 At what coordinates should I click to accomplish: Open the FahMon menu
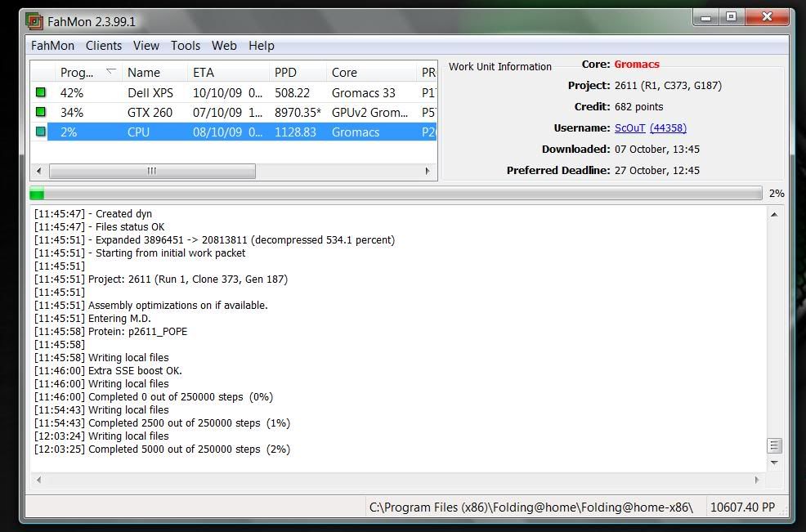[52, 46]
